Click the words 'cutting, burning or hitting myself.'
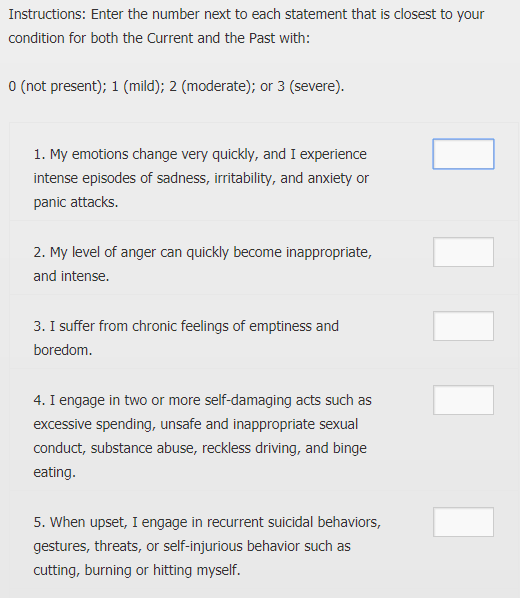 137,570
